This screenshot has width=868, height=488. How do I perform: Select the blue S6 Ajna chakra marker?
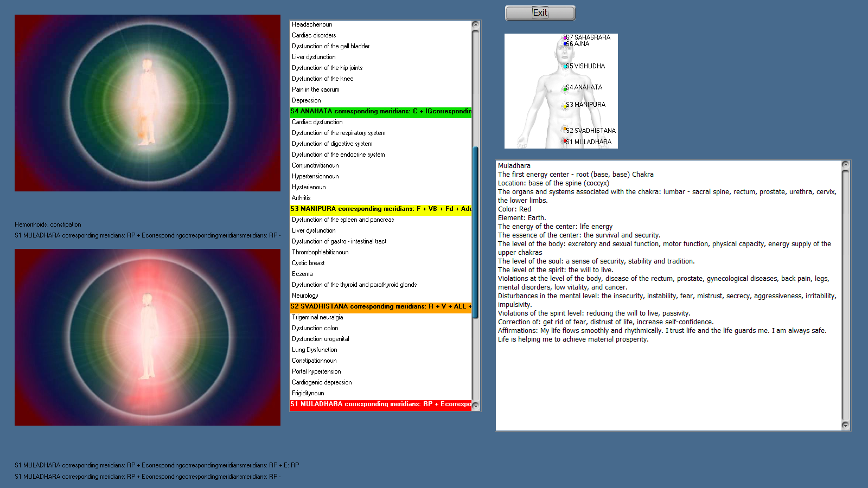pyautogui.click(x=565, y=44)
